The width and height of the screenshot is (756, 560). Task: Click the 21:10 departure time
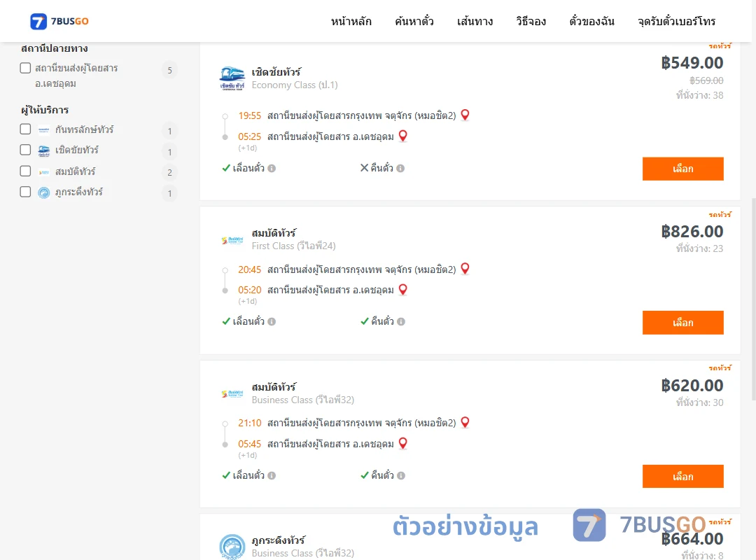tap(249, 423)
